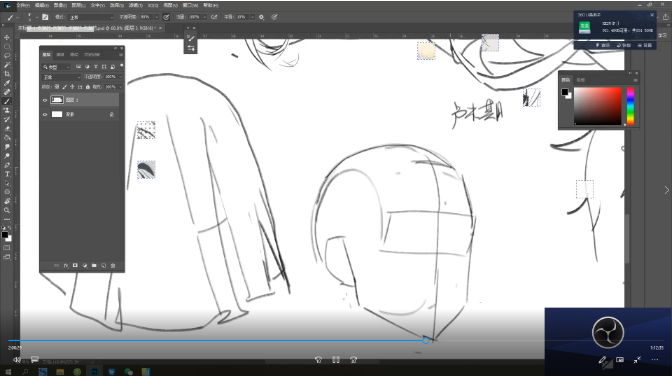This screenshot has height=376, width=672.
Task: Open brush settings icon in floating strip
Action: click(x=191, y=38)
